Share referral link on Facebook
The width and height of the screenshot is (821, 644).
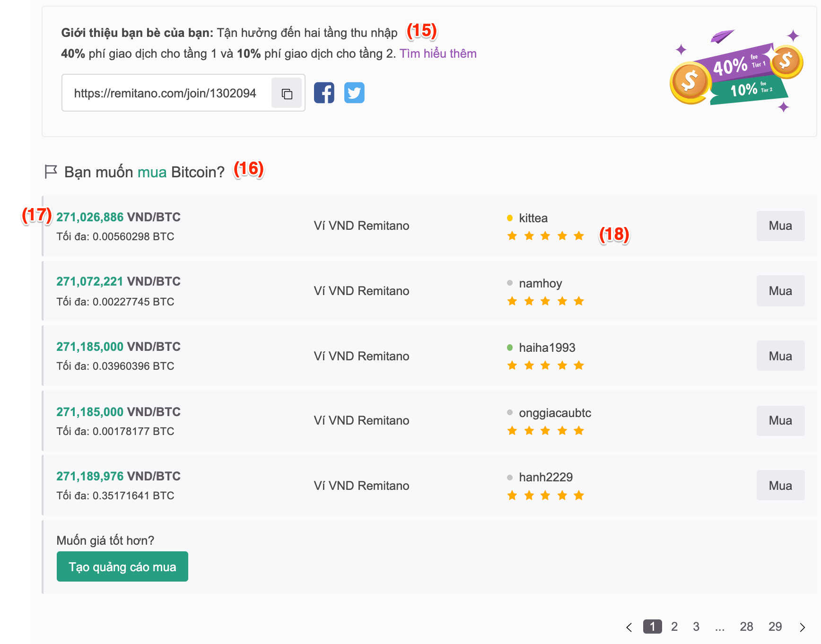[324, 93]
